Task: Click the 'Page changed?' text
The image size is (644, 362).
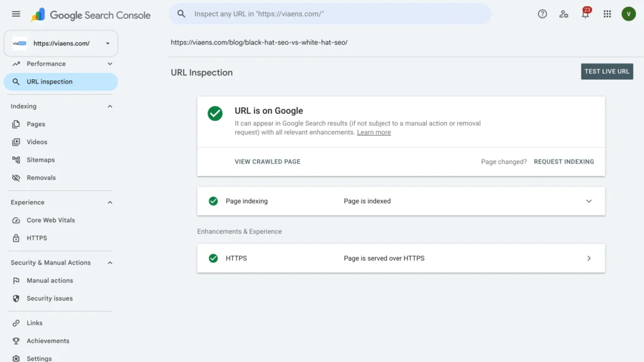Action: 504,162
